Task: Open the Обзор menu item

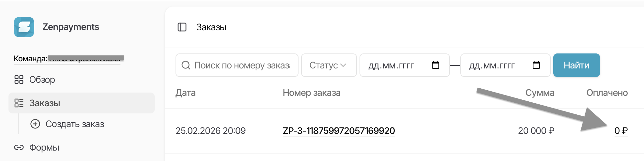Action: (x=42, y=80)
